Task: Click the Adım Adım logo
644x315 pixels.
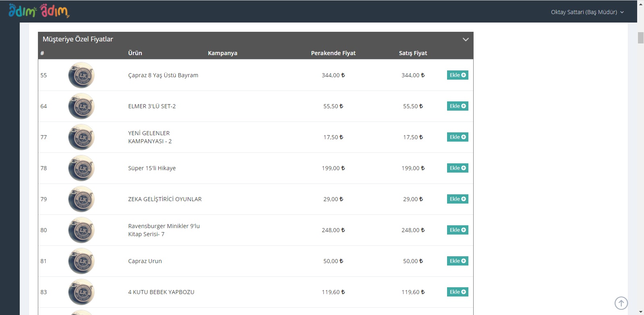Action: (x=39, y=11)
